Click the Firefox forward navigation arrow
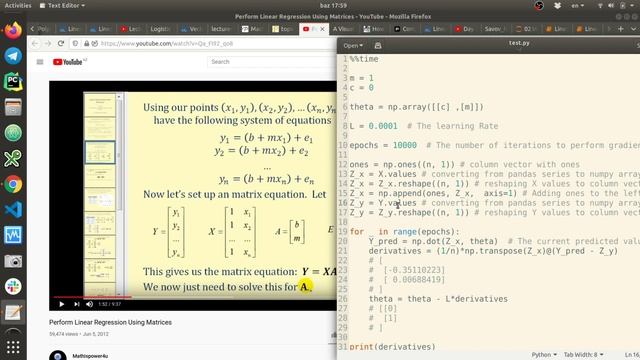 coord(48,43)
